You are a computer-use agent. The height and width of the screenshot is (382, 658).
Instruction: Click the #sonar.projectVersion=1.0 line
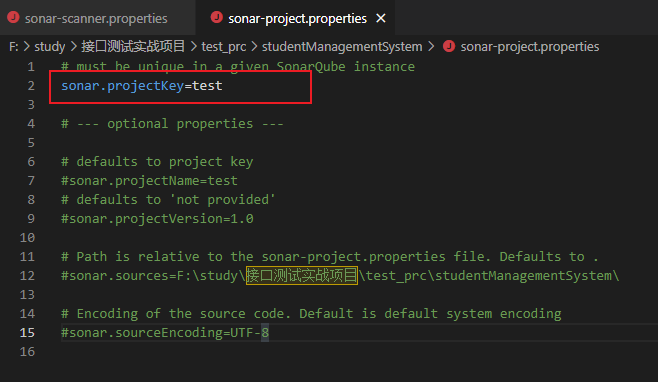pos(157,219)
